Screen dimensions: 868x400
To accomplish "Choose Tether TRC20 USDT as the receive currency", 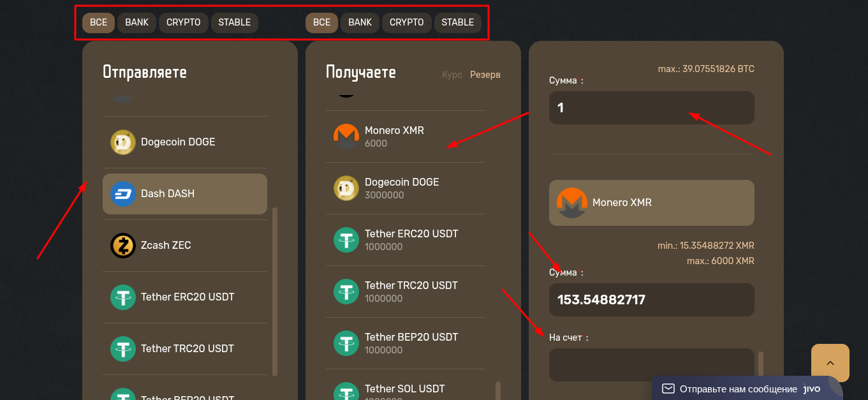I will [406, 292].
